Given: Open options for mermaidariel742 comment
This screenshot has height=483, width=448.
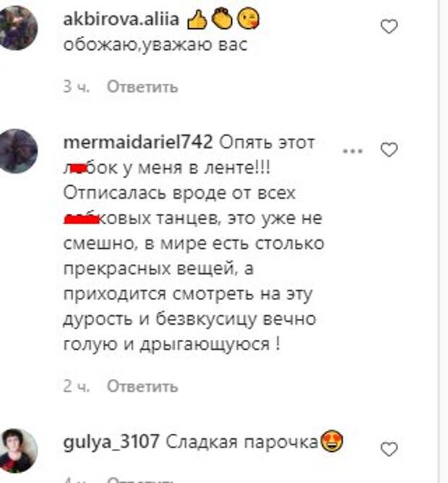Looking at the screenshot, I should pos(353,151).
